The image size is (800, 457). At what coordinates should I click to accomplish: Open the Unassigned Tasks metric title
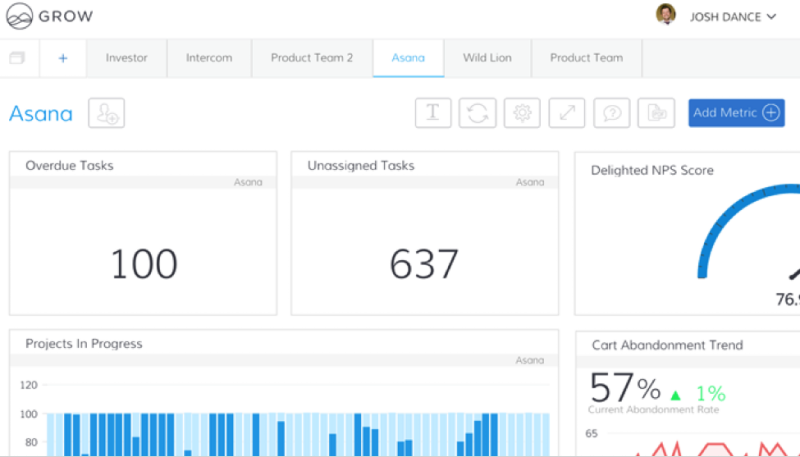(x=361, y=165)
